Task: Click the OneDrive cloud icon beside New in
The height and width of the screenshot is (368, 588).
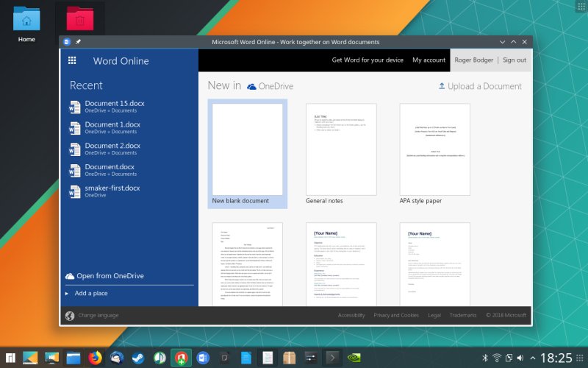Action: (x=252, y=86)
